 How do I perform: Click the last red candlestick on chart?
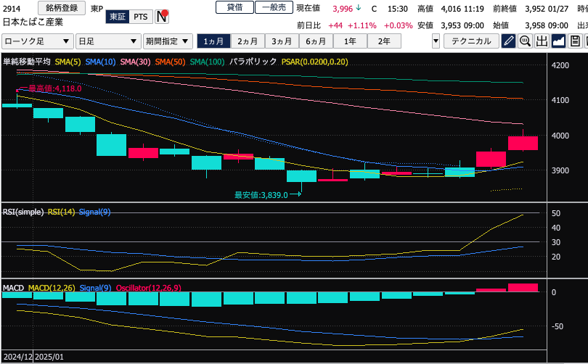(x=523, y=143)
